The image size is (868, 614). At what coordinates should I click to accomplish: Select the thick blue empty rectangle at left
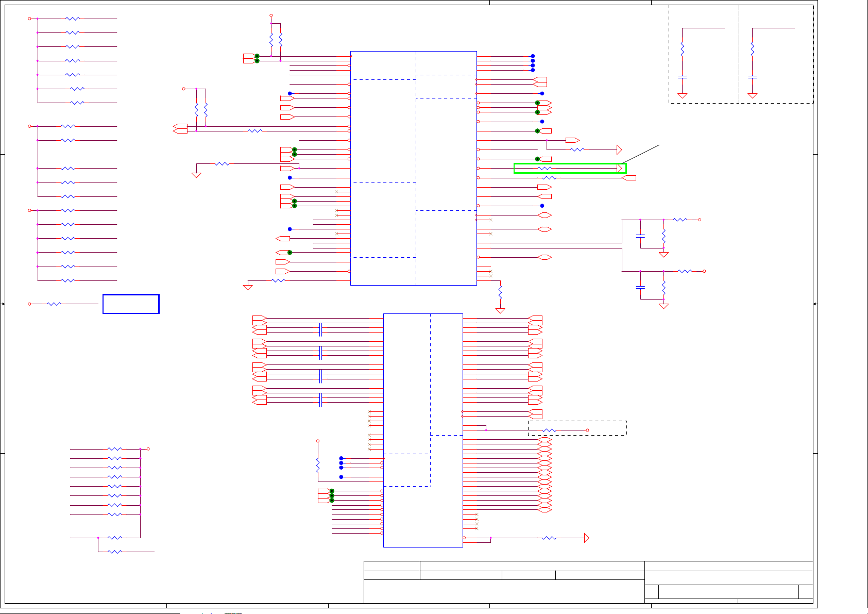(x=131, y=304)
